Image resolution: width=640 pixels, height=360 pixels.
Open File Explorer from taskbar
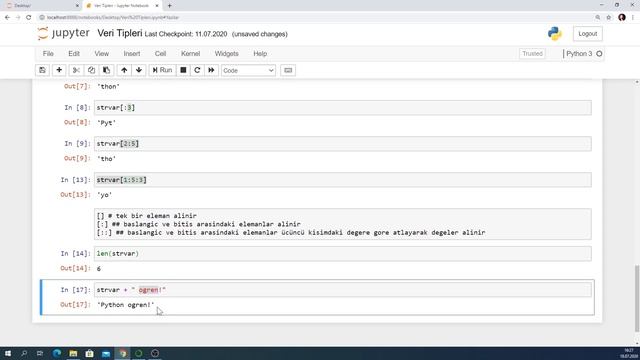pyautogui.click(x=73, y=353)
